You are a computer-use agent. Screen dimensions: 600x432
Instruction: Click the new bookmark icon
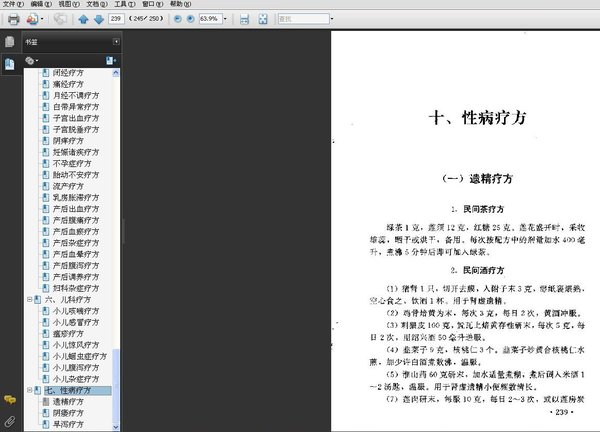point(111,60)
